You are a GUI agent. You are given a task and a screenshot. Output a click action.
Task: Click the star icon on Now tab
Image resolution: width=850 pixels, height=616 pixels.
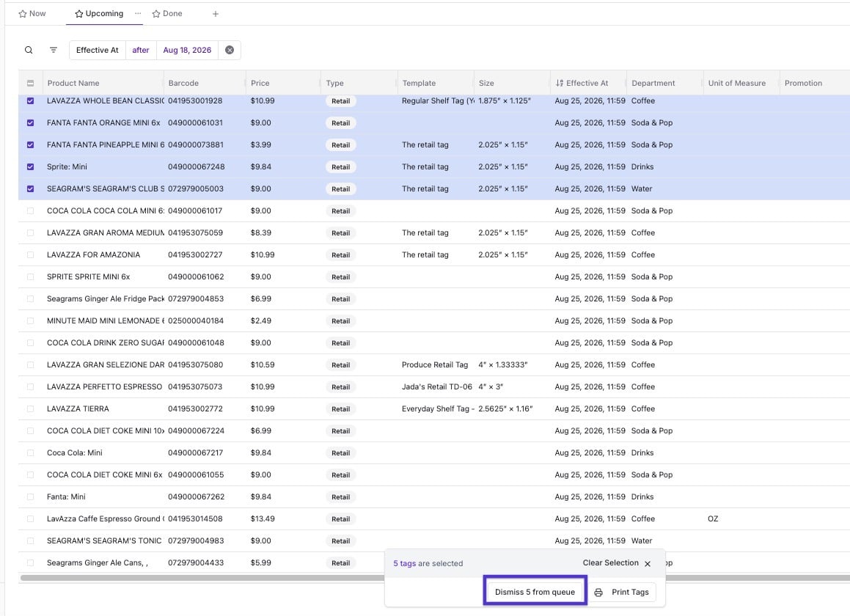point(22,13)
